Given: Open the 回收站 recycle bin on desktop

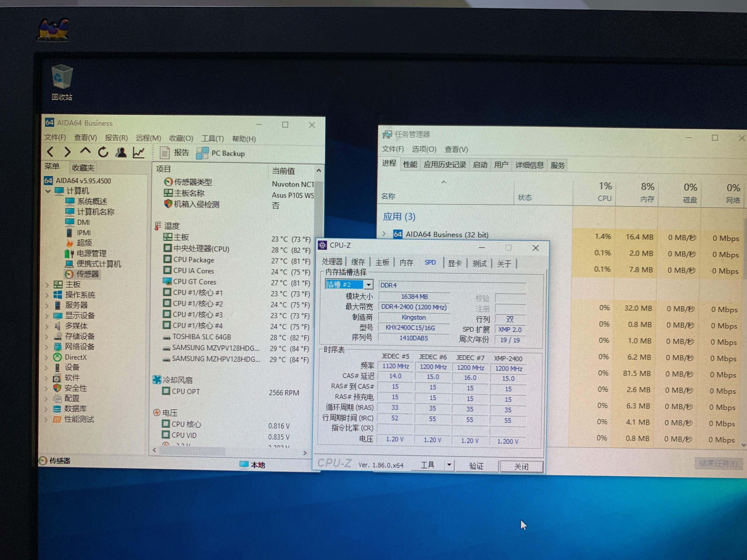Looking at the screenshot, I should pyautogui.click(x=62, y=83).
